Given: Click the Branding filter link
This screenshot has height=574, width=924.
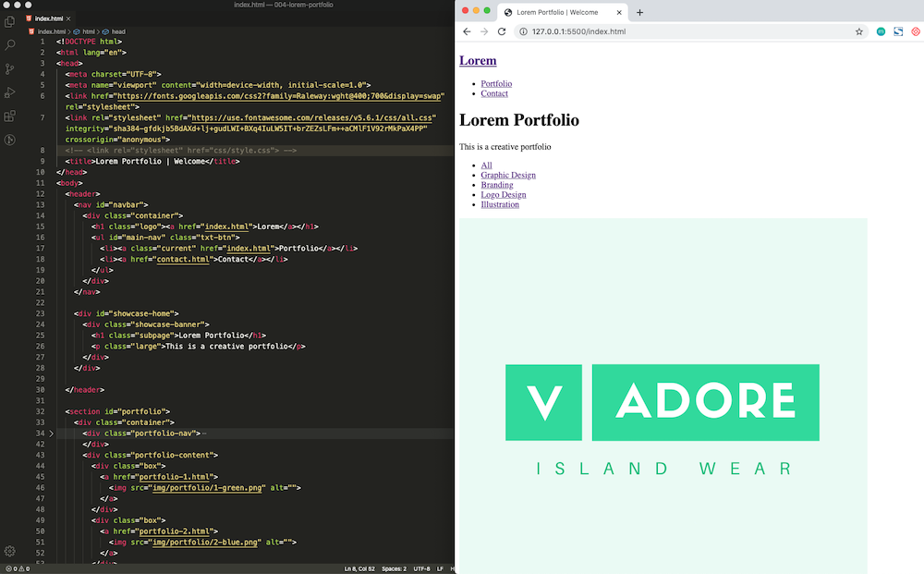Looking at the screenshot, I should click(497, 185).
